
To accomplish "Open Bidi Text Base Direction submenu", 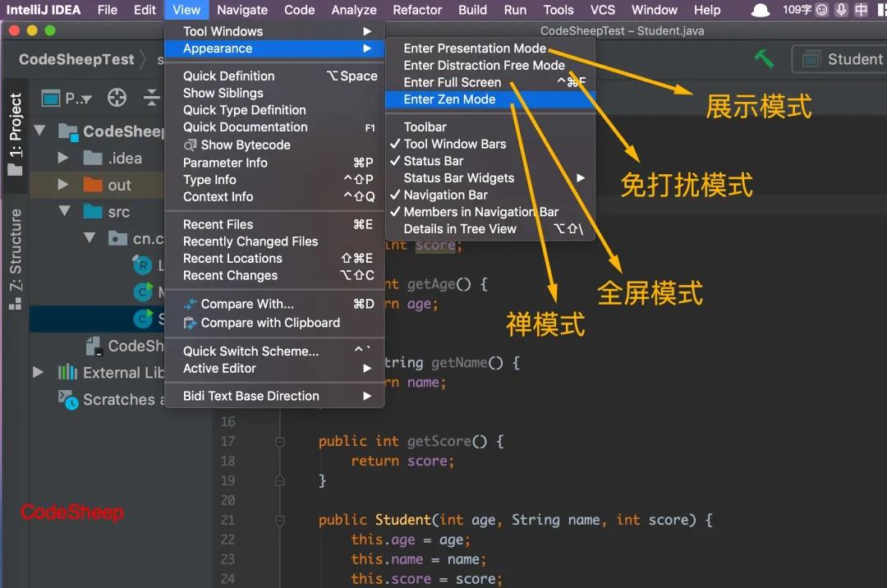I will point(274,397).
